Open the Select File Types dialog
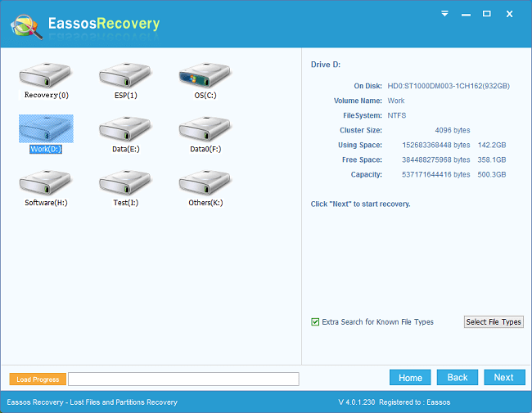 494,321
